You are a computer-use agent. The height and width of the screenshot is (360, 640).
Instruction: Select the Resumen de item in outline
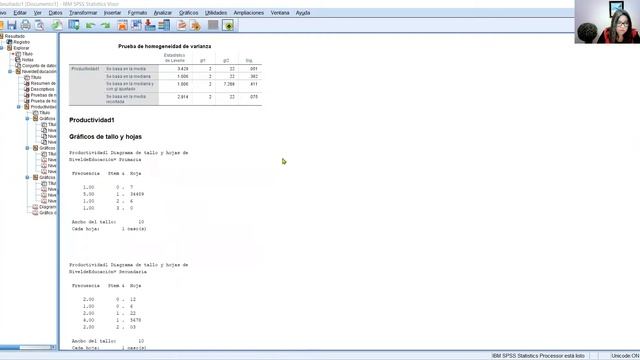43,83
